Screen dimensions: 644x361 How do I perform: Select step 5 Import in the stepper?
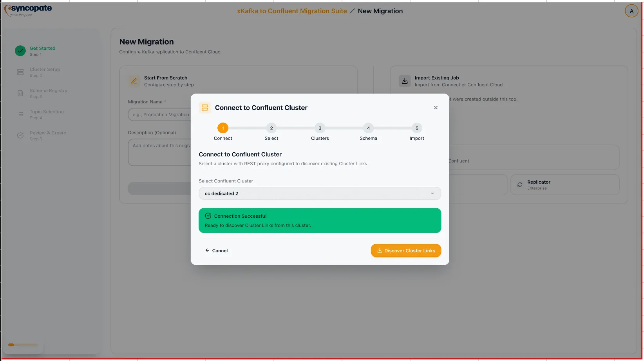click(x=416, y=128)
